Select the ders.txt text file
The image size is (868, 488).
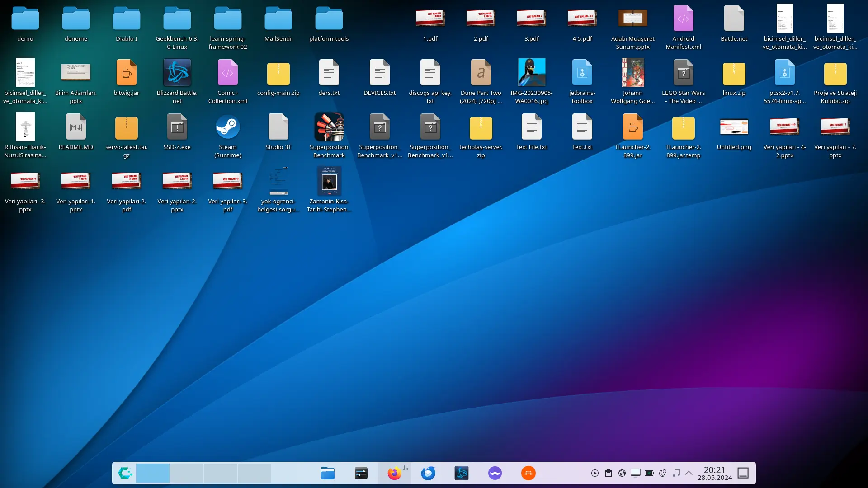tap(329, 78)
